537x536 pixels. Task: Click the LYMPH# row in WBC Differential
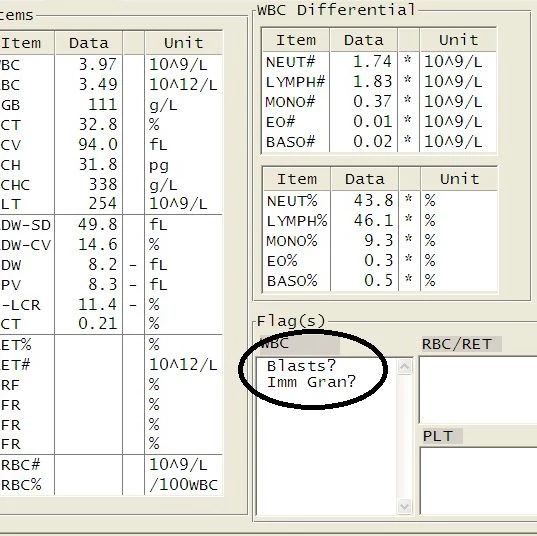click(379, 82)
